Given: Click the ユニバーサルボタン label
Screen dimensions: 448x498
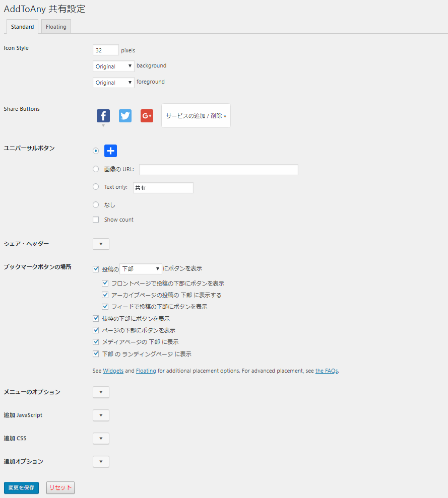Looking at the screenshot, I should 29,148.
